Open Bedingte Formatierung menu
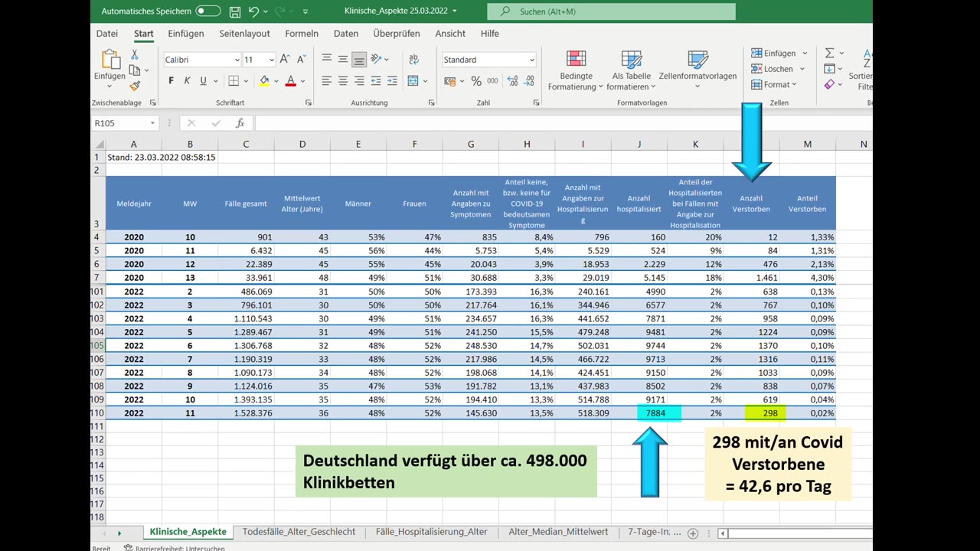Image resolution: width=980 pixels, height=551 pixels. pos(576,71)
